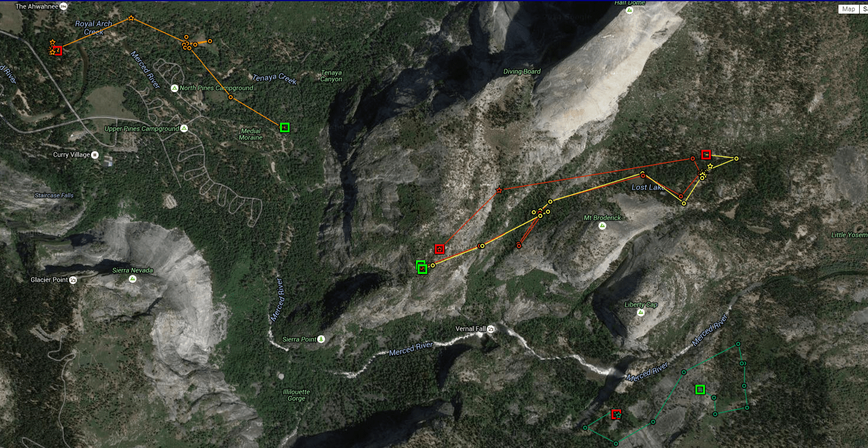Viewport: 868px width, 448px height.
Task: Click the Illilouette Gorge label
Action: [x=296, y=395]
